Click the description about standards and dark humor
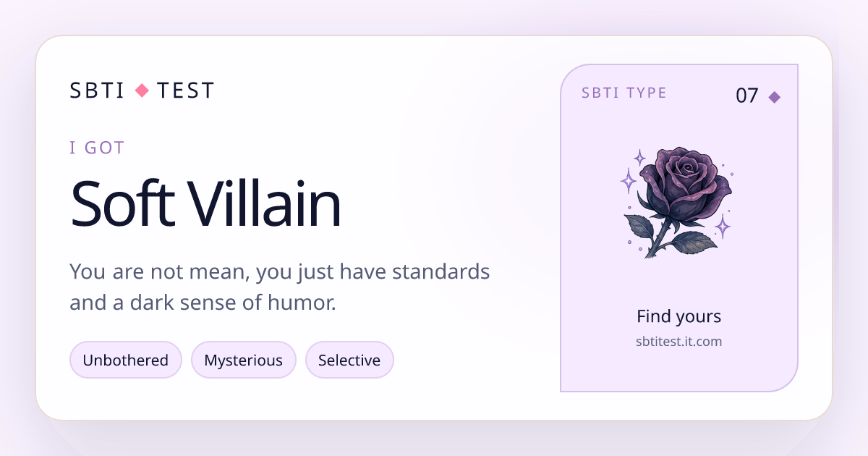Image resolution: width=868 pixels, height=456 pixels. point(280,287)
